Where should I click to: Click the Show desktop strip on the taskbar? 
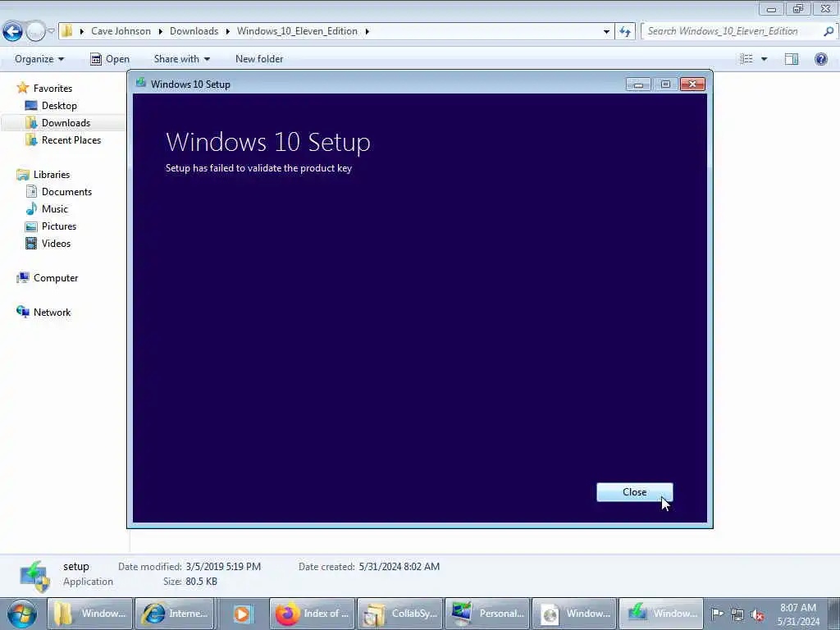834,614
